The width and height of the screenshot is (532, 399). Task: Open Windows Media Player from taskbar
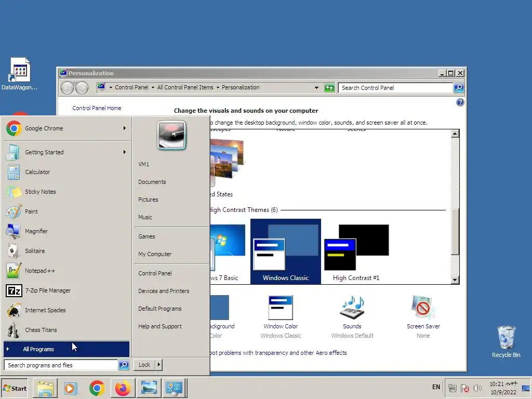click(71, 388)
